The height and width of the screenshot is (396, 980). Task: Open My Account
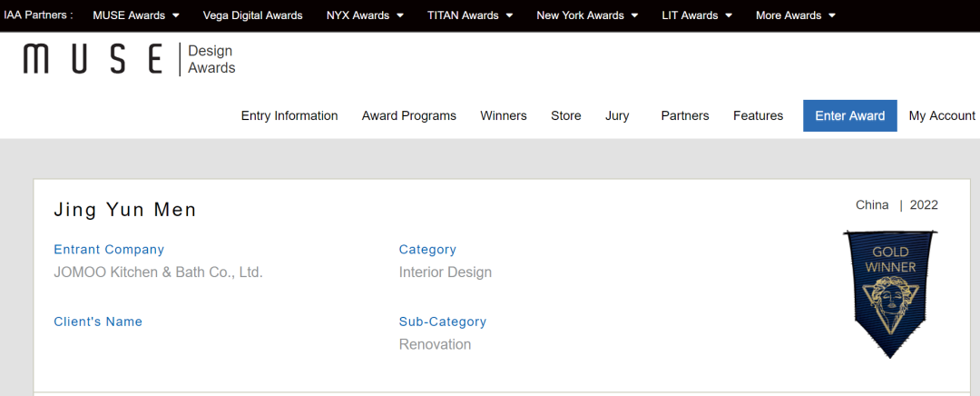[x=942, y=115]
